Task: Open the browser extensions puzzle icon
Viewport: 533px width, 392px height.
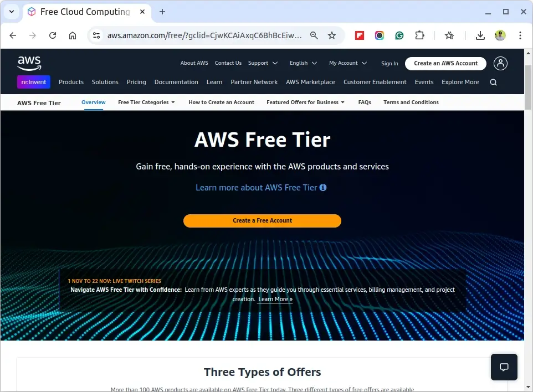Action: tap(419, 35)
